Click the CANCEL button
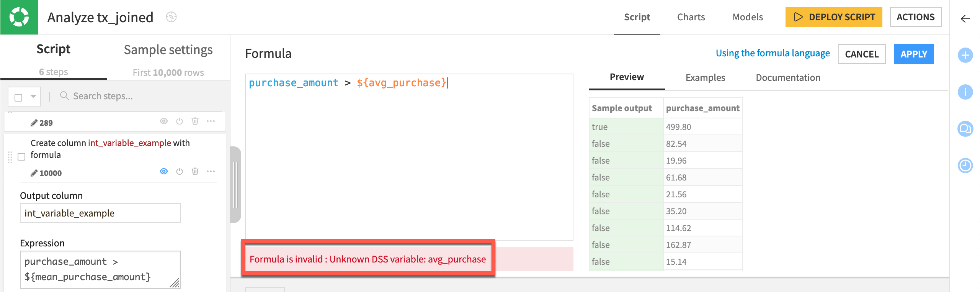The height and width of the screenshot is (292, 980). click(862, 54)
